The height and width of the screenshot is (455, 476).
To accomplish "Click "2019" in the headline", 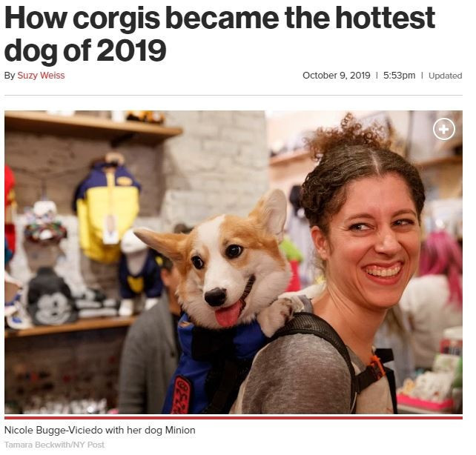I will pos(131,50).
